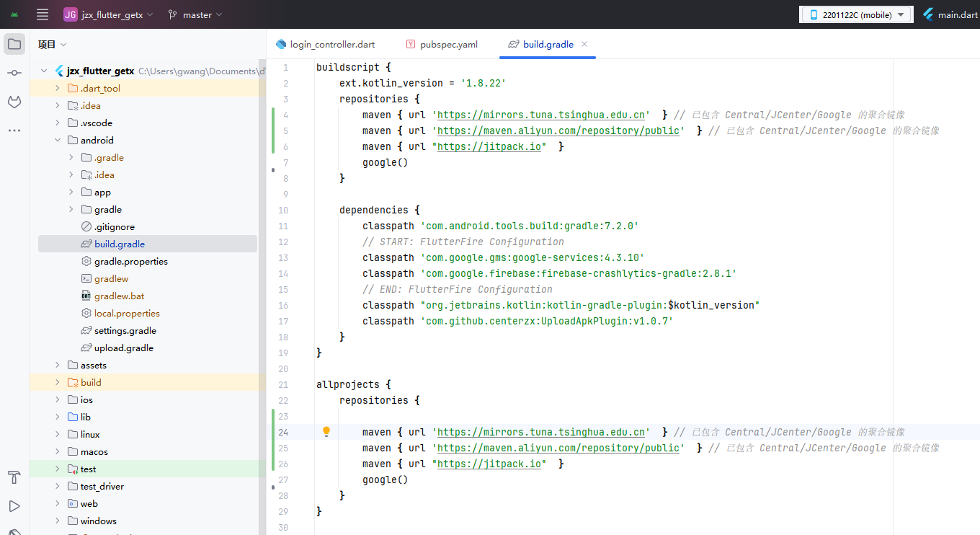Open tsinghua mirror URL on line 4

tap(541, 115)
